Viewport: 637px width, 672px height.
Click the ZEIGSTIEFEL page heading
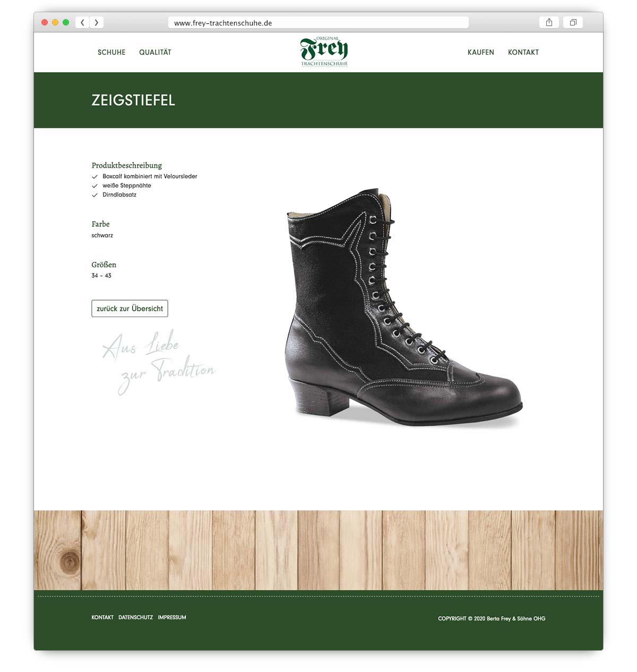pyautogui.click(x=133, y=100)
